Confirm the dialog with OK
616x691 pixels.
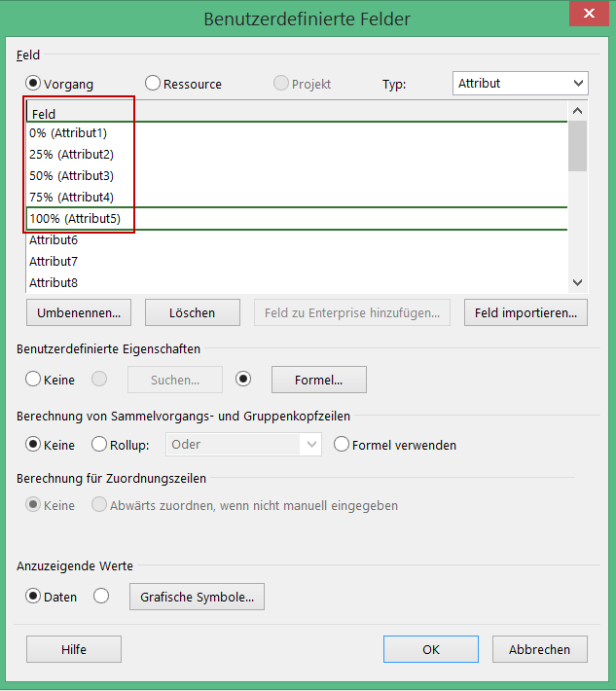(x=430, y=649)
